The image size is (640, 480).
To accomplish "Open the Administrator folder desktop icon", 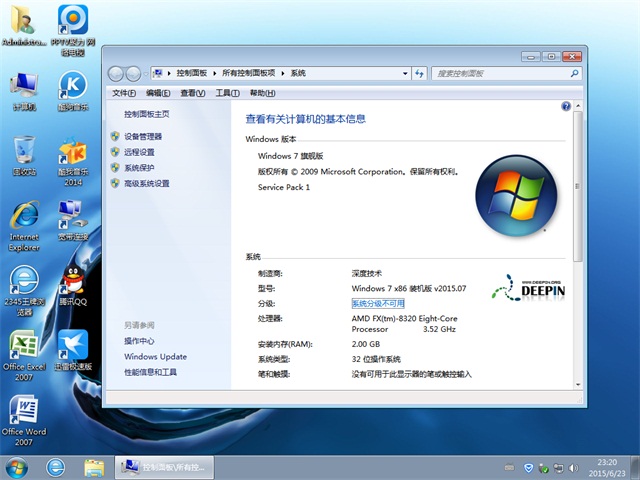I will click(23, 24).
